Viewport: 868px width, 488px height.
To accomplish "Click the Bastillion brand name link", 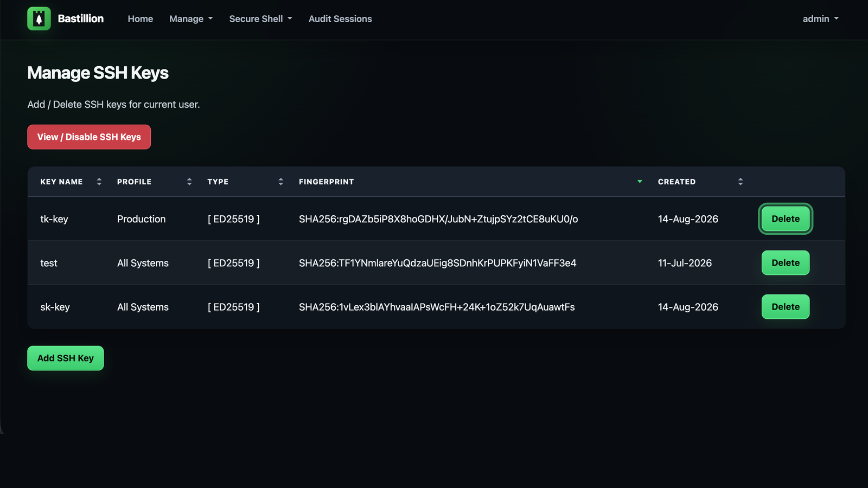I will click(81, 18).
